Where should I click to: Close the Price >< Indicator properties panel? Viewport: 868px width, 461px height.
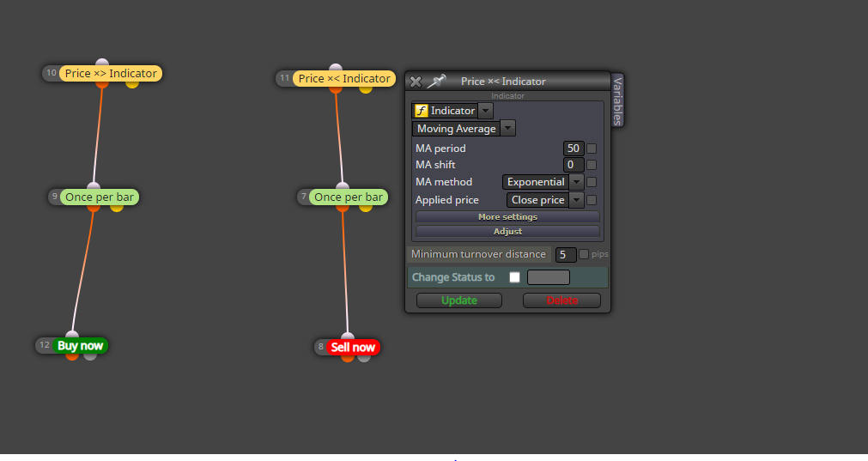416,82
